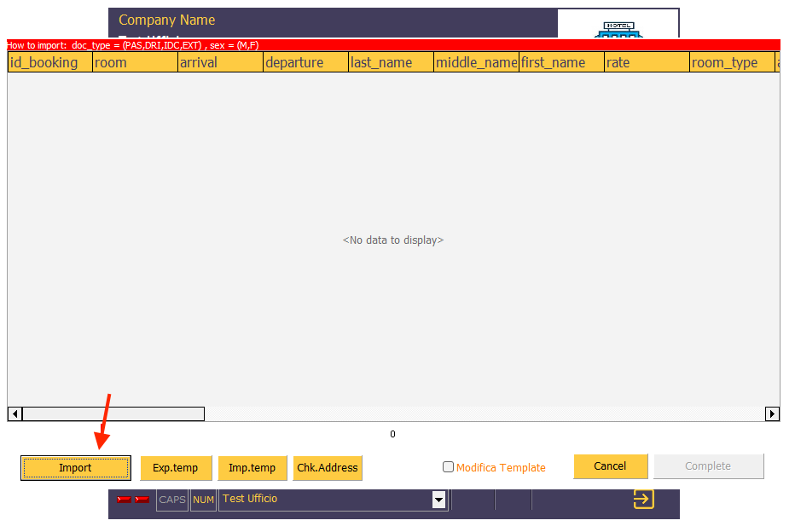The height and width of the screenshot is (532, 795).
Task: Click the exit arrow icon in status bar
Action: (643, 499)
